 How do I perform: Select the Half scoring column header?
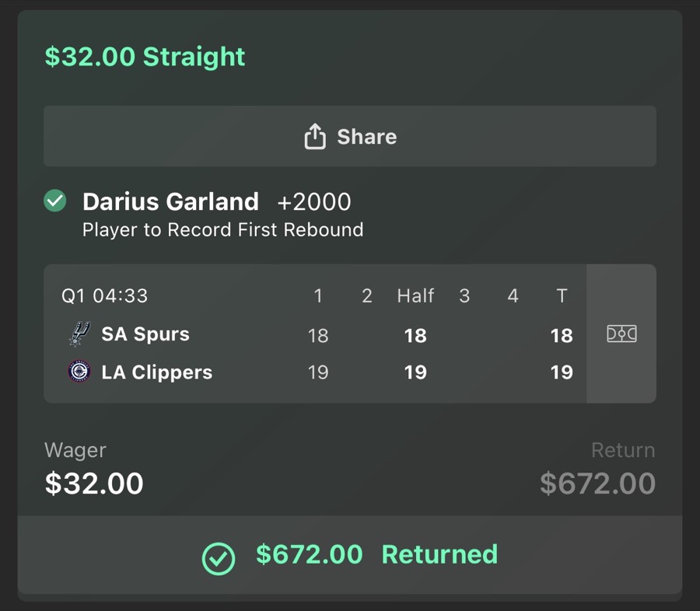click(415, 295)
